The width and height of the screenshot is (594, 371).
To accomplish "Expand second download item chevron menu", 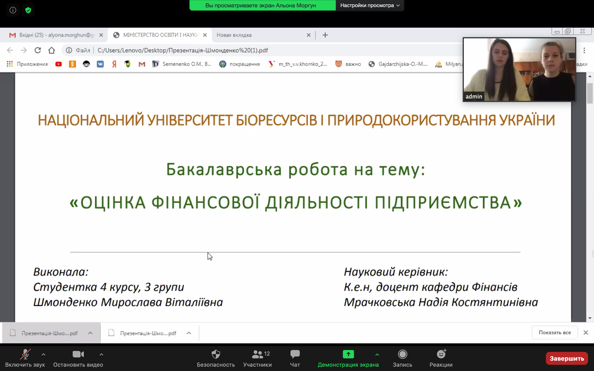I will [x=189, y=333].
